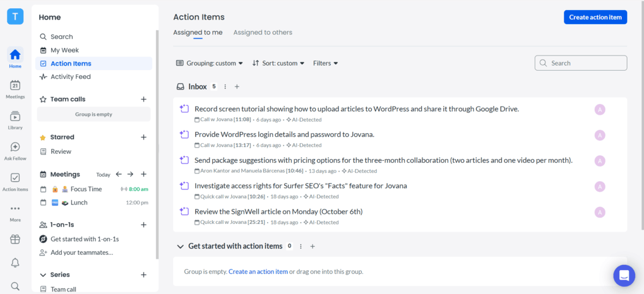Viewport: 644px width, 294px height.
Task: Open the Ask Fellow assistant
Action: click(15, 150)
